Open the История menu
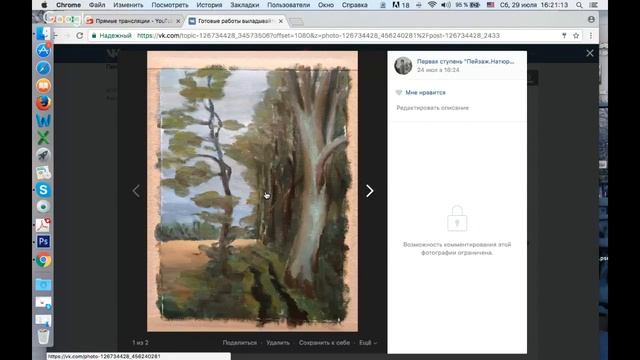 [209, 5]
